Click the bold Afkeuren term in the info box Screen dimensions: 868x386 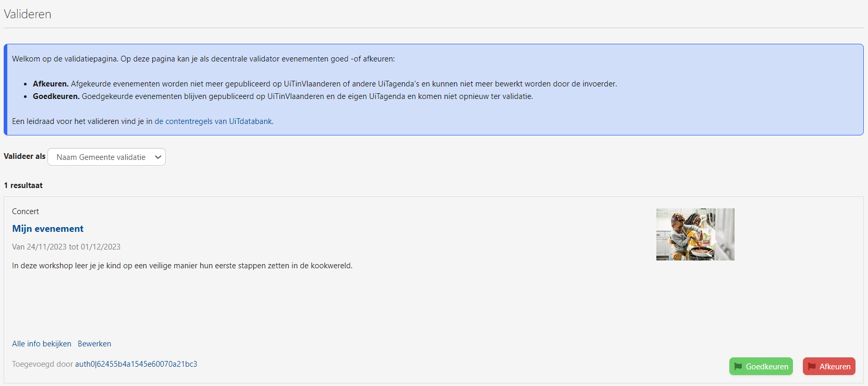coord(51,84)
